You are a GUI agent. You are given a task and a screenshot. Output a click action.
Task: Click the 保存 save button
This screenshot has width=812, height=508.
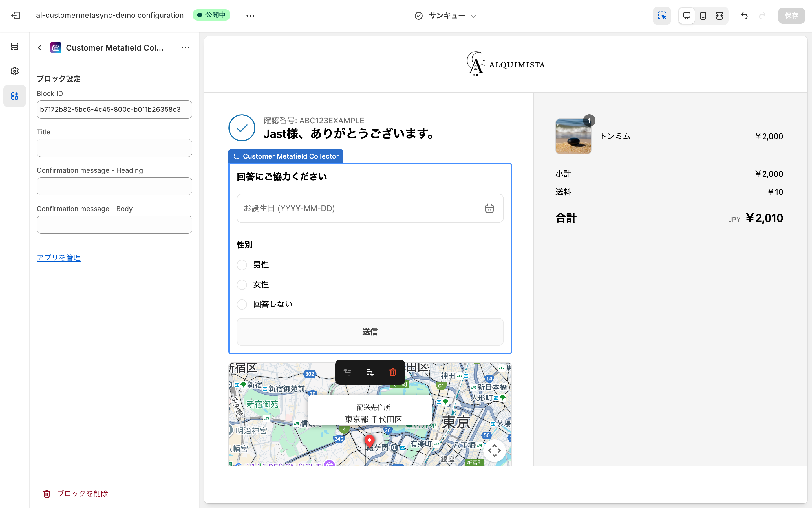pyautogui.click(x=791, y=16)
